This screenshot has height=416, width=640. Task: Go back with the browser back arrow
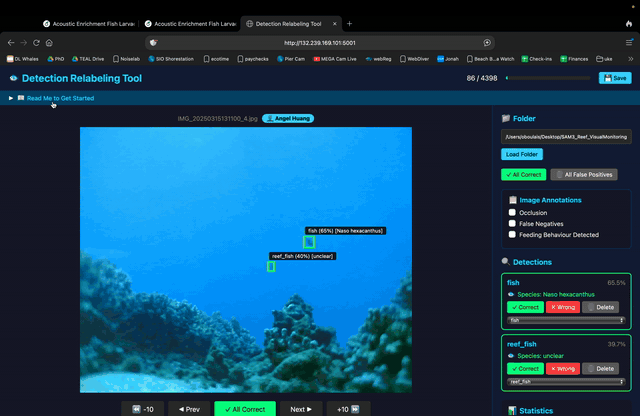[11, 42]
